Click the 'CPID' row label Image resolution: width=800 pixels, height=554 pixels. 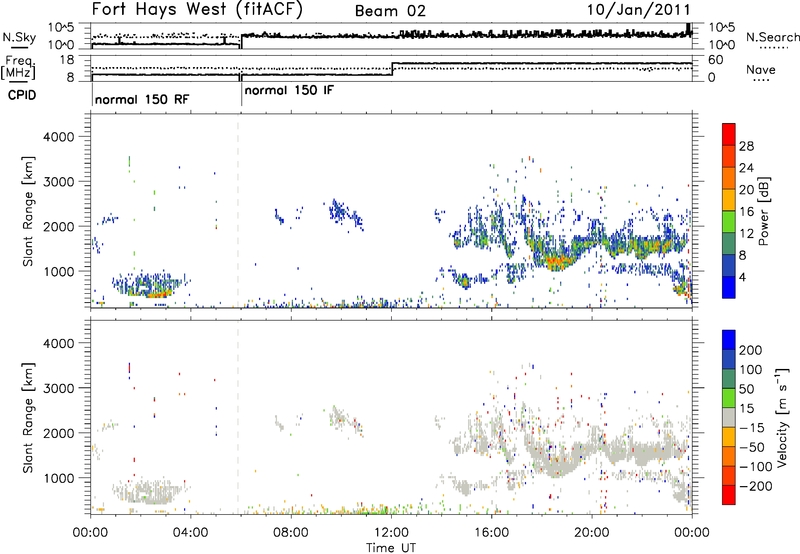point(22,95)
